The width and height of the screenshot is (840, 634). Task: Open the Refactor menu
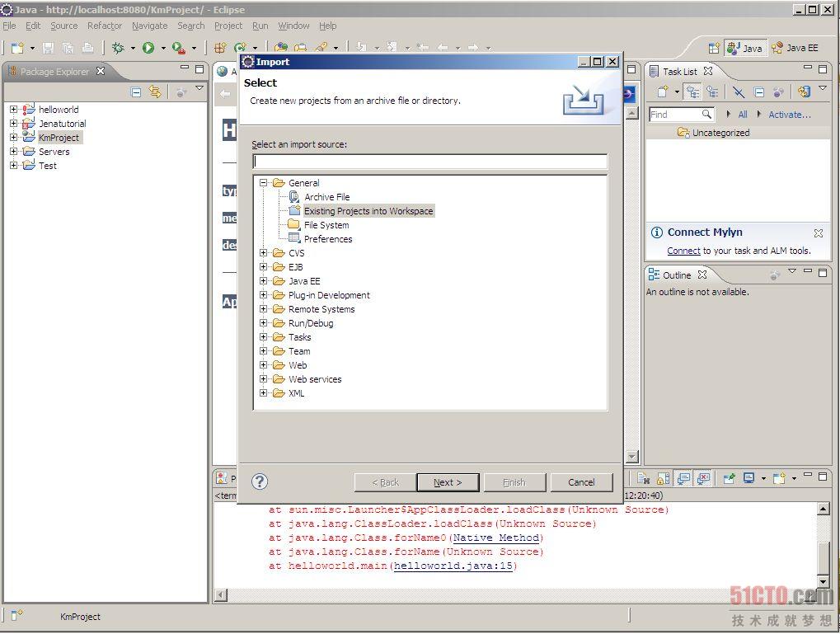pos(105,26)
